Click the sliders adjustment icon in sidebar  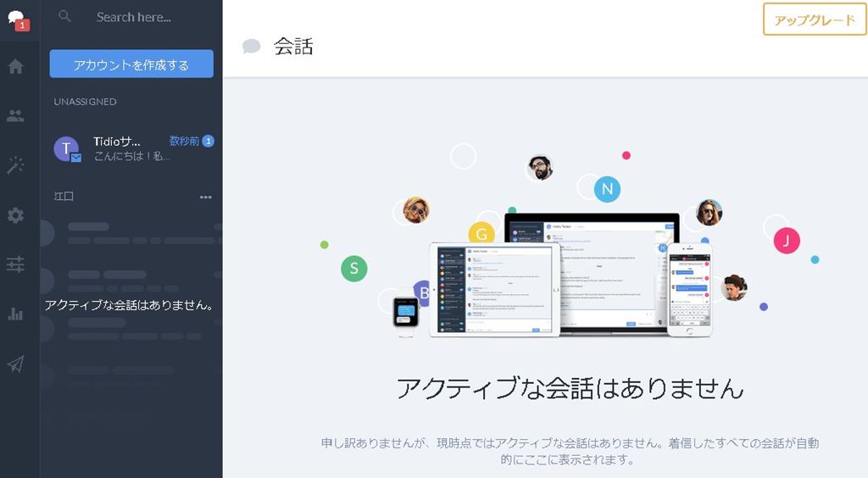[x=15, y=264]
